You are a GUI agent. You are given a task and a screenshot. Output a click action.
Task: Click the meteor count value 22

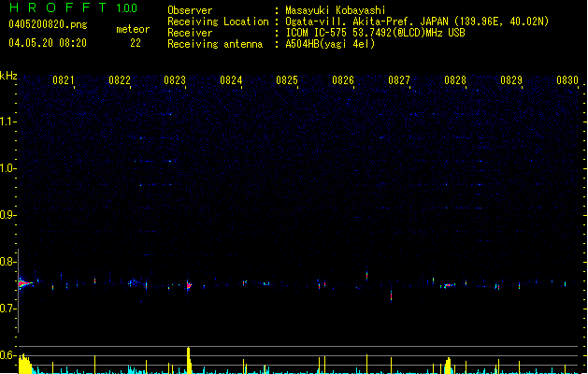[136, 43]
